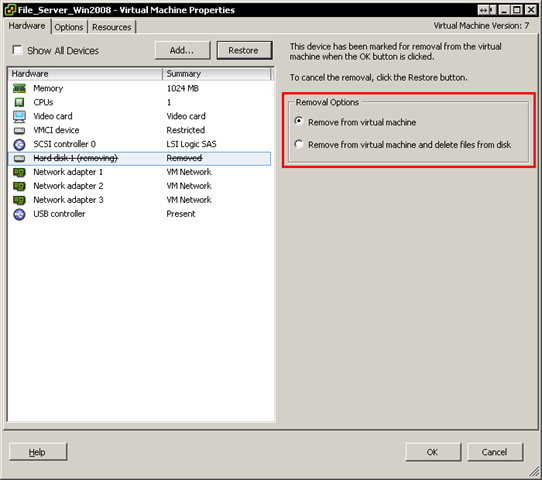Image resolution: width=542 pixels, height=480 pixels.
Task: Select the VMCI device icon
Action: coord(19,131)
